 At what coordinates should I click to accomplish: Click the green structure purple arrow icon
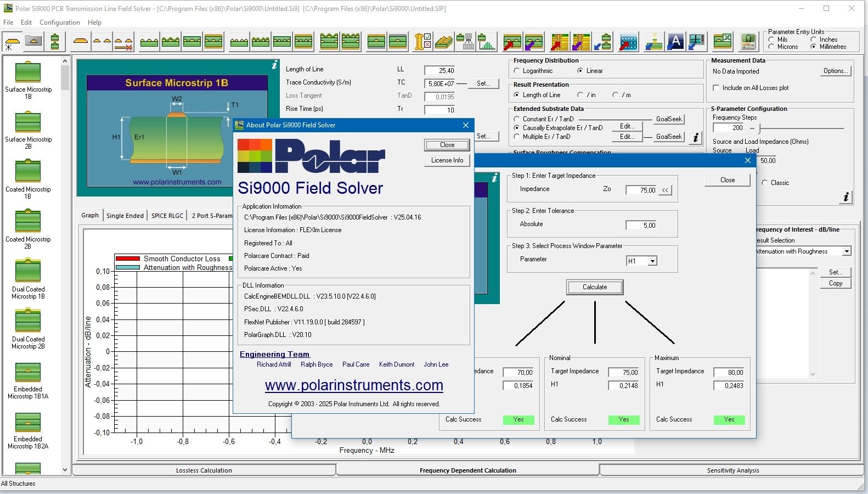point(534,42)
